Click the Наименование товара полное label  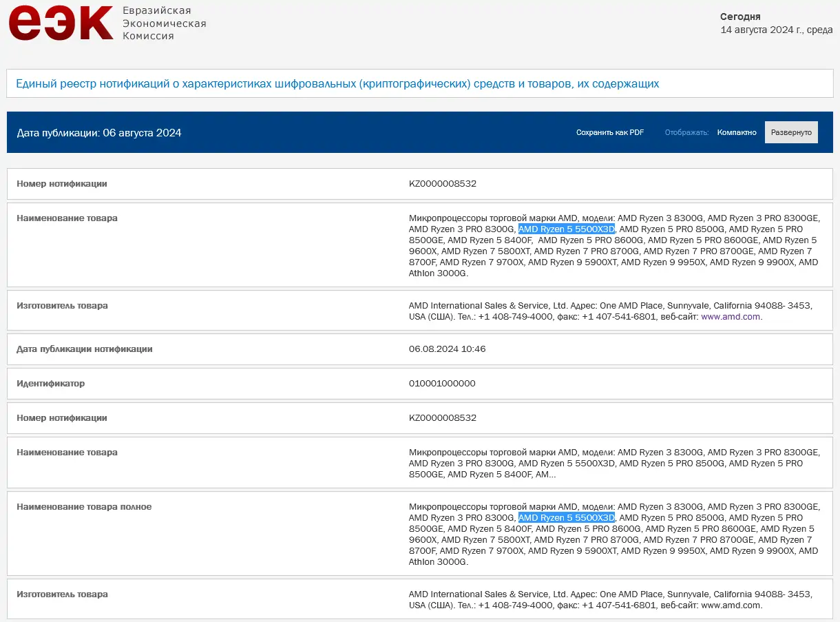84,507
